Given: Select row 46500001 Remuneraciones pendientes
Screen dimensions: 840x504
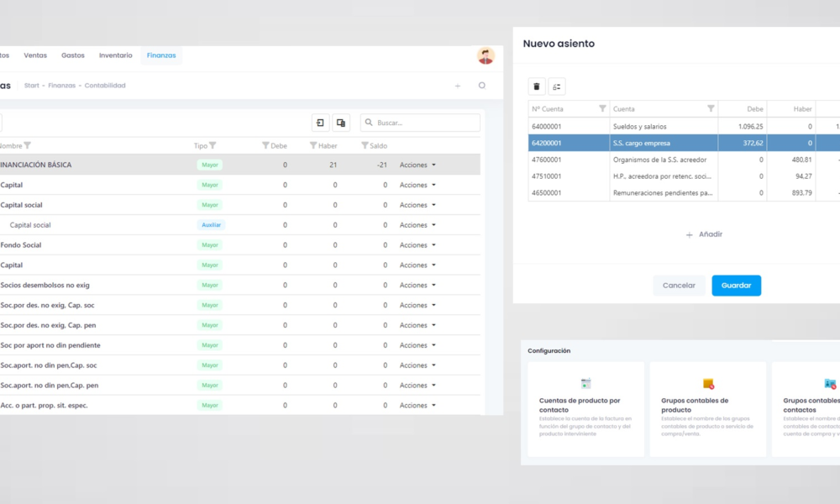Looking at the screenshot, I should (x=684, y=193).
